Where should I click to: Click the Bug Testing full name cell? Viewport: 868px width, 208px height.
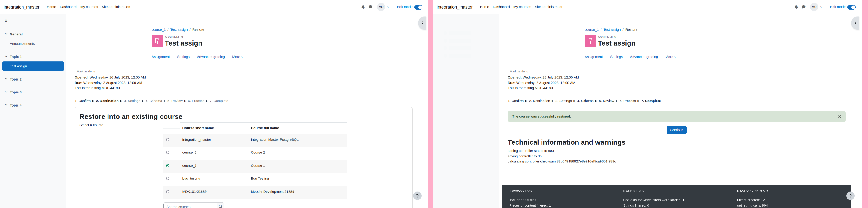(x=260, y=179)
